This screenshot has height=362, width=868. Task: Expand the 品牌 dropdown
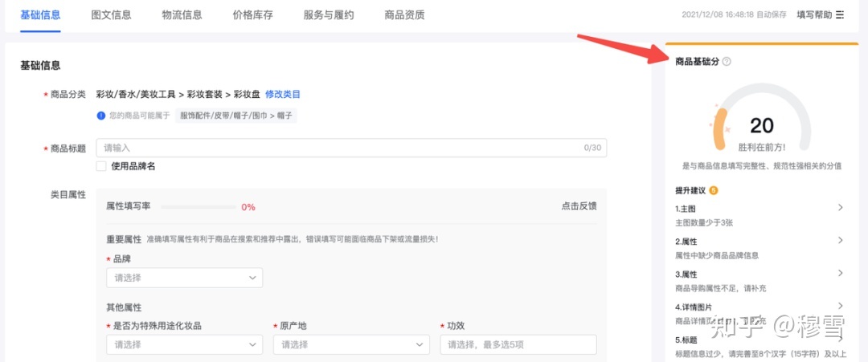[x=184, y=278]
